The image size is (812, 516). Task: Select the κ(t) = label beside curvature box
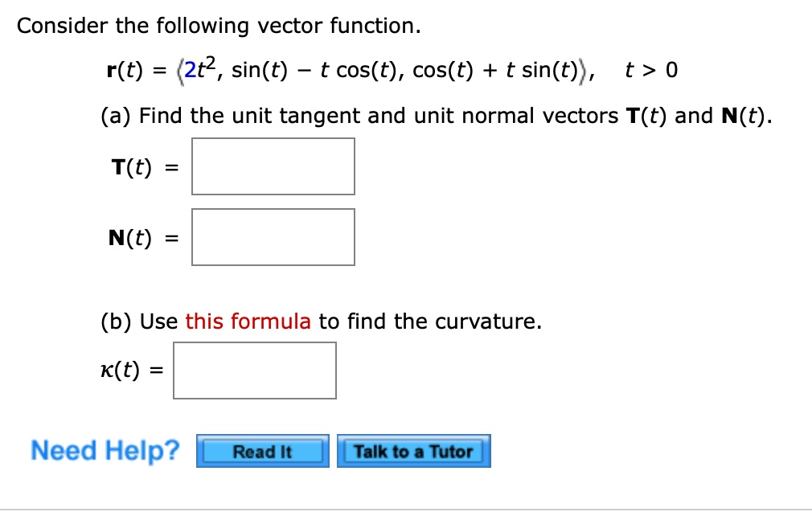132,371
